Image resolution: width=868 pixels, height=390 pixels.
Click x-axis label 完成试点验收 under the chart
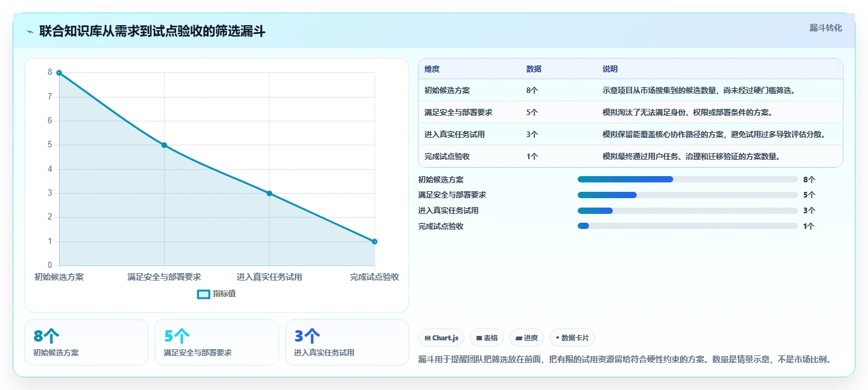[x=375, y=277]
